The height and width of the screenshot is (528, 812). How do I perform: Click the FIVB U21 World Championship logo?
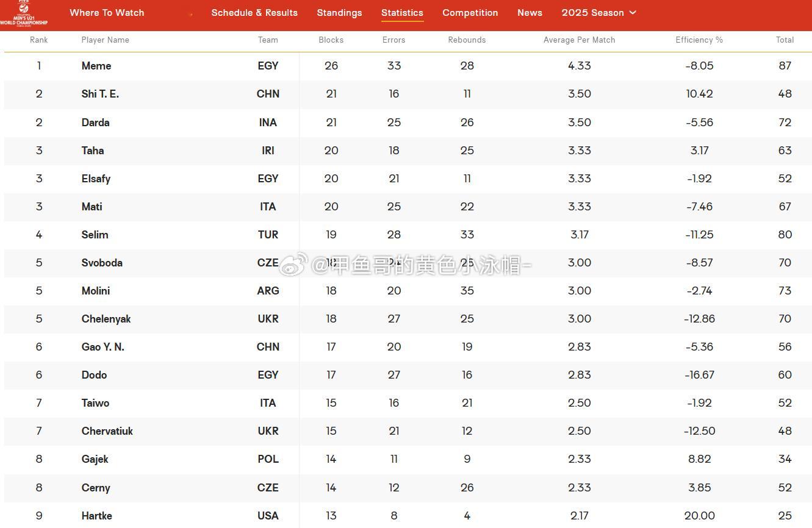(24, 12)
